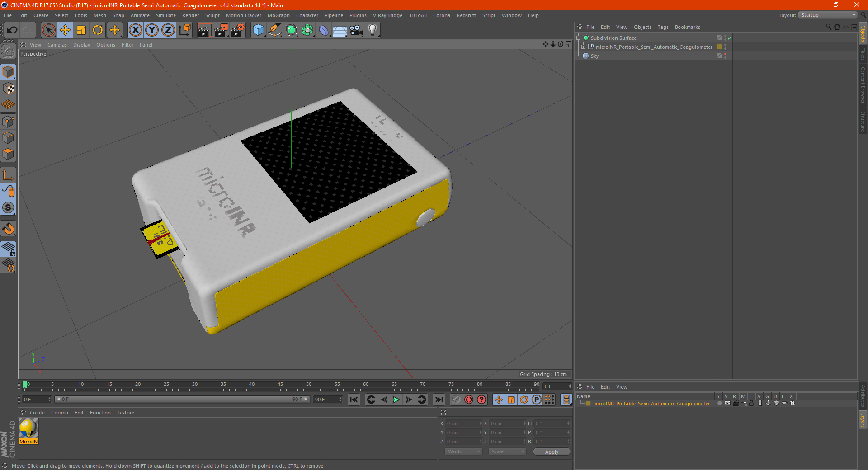Toggle microINR object visibility dots

coord(726,47)
